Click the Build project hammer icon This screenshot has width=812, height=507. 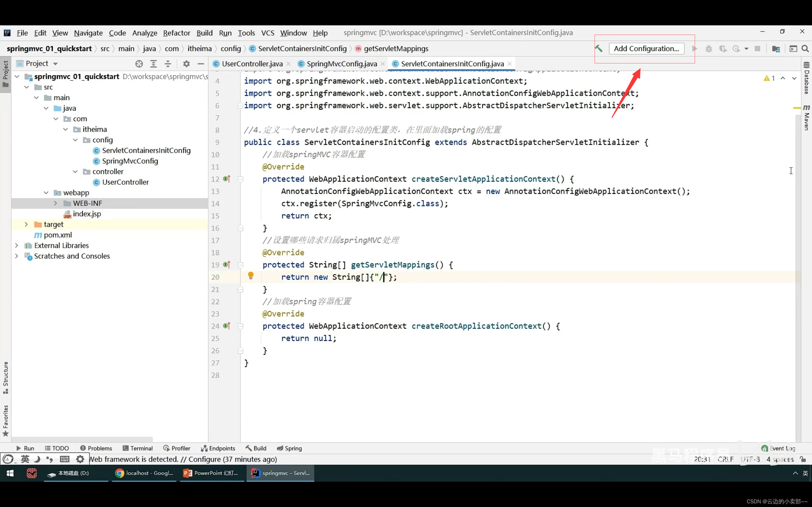click(x=599, y=49)
